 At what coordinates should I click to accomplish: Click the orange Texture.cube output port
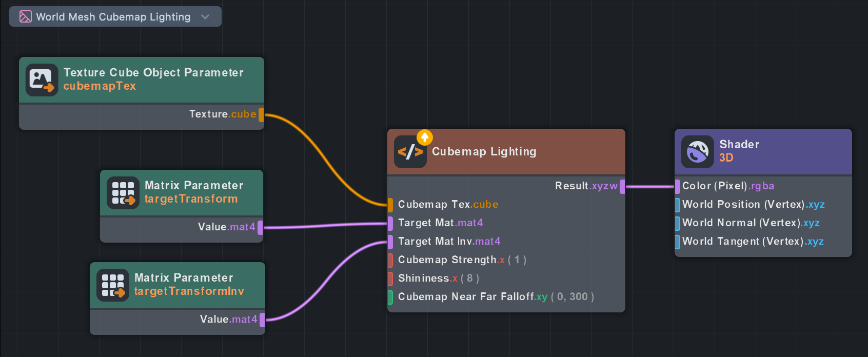pos(261,114)
